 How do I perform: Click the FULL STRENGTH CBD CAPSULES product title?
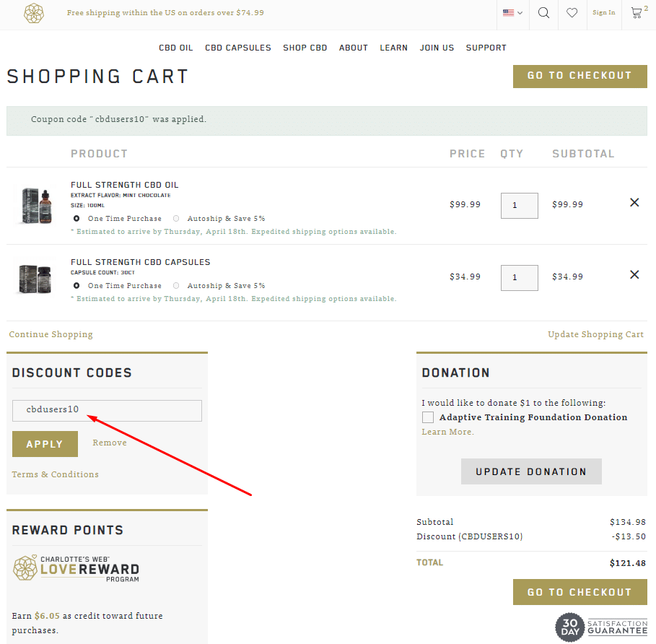[141, 262]
